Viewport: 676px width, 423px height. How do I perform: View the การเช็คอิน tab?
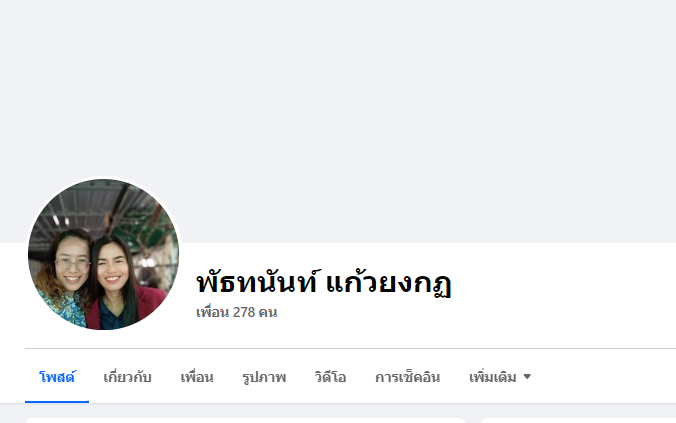tap(407, 377)
